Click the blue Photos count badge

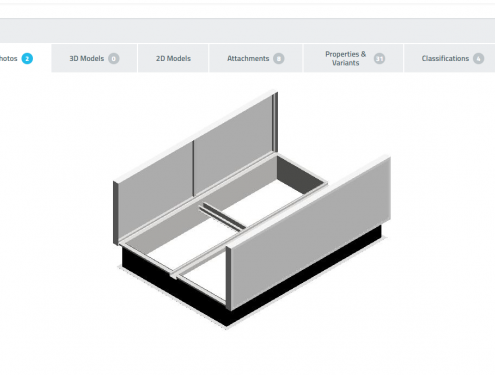27,59
